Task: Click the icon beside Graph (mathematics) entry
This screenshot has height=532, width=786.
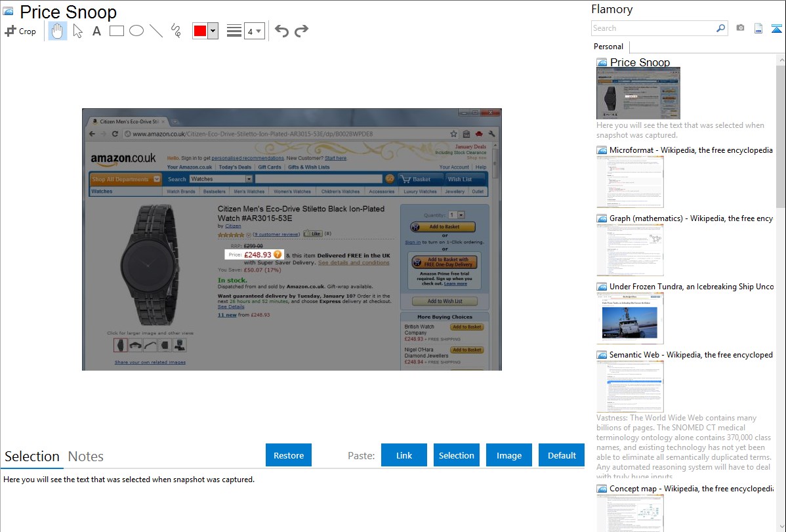Action: point(602,218)
